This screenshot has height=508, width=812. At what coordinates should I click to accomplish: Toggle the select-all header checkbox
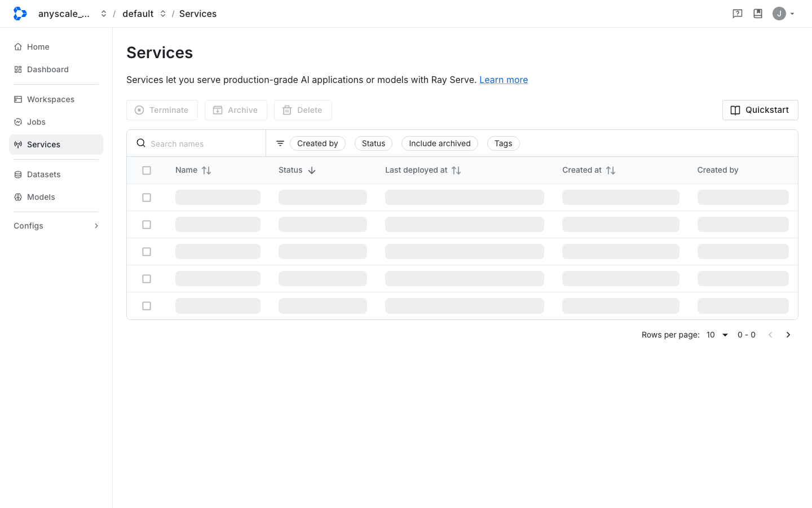click(x=147, y=170)
